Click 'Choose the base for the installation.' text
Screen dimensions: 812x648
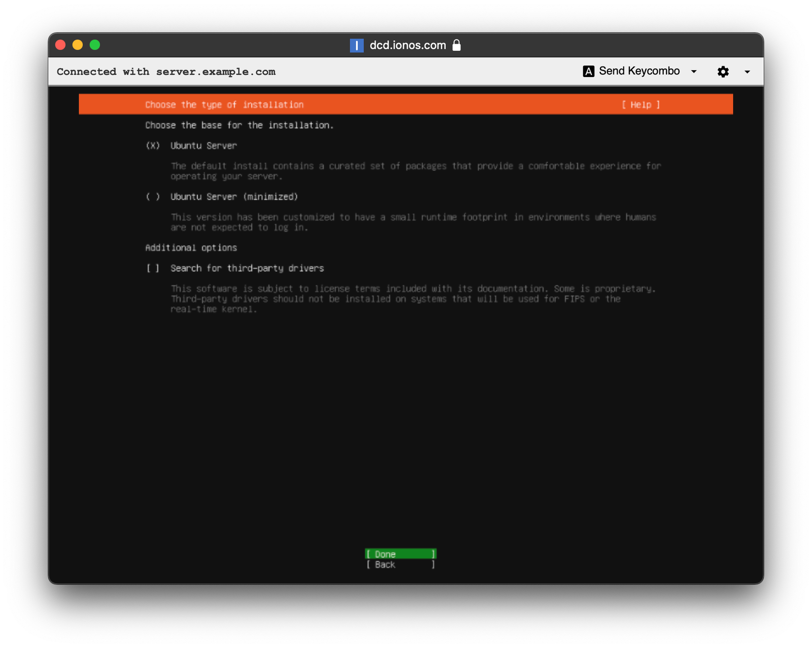coord(239,125)
